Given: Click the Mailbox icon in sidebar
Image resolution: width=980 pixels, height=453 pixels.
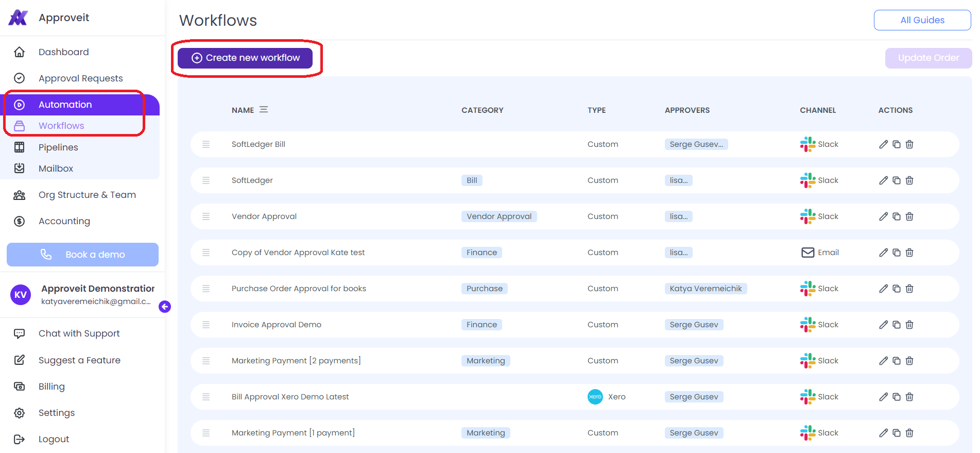Looking at the screenshot, I should point(19,169).
